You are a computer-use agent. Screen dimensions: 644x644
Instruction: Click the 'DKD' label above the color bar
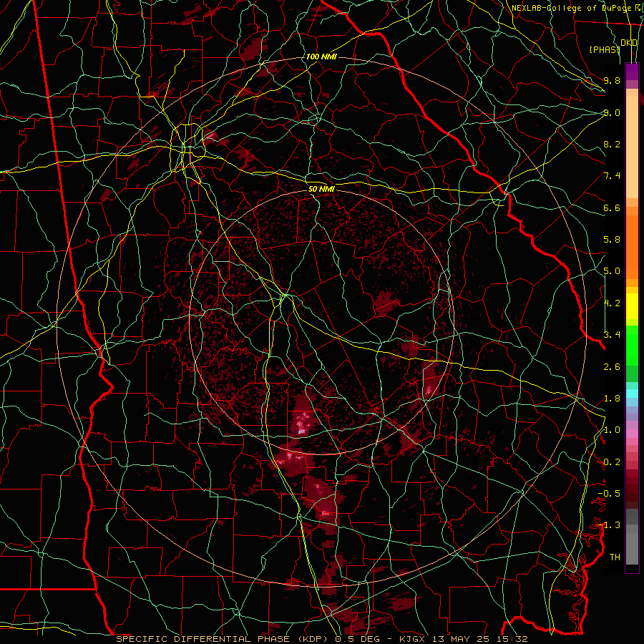click(x=629, y=43)
